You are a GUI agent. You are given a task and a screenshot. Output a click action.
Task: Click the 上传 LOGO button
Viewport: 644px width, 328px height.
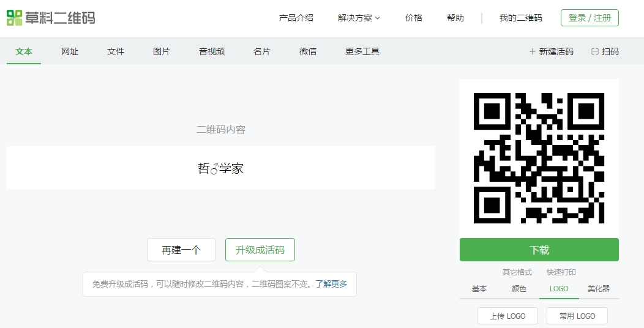pos(507,316)
